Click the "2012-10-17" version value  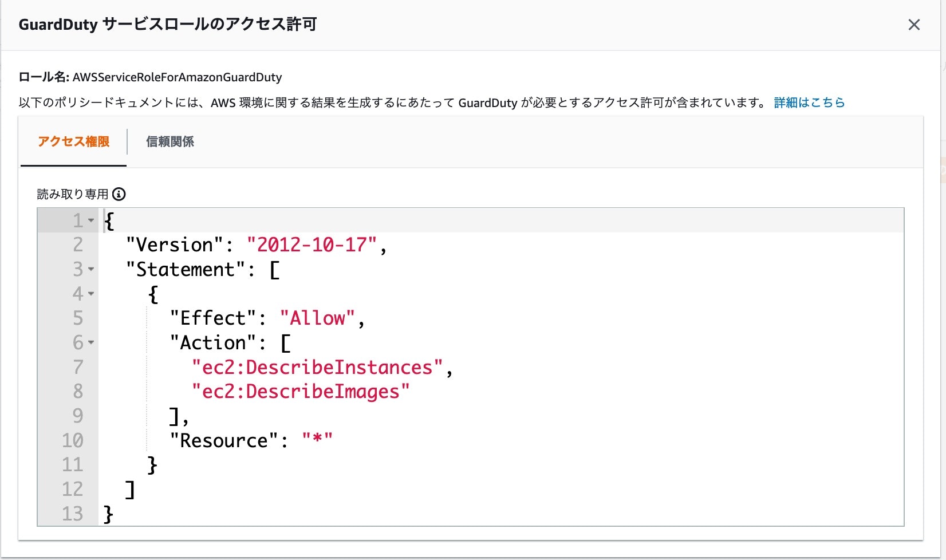312,245
